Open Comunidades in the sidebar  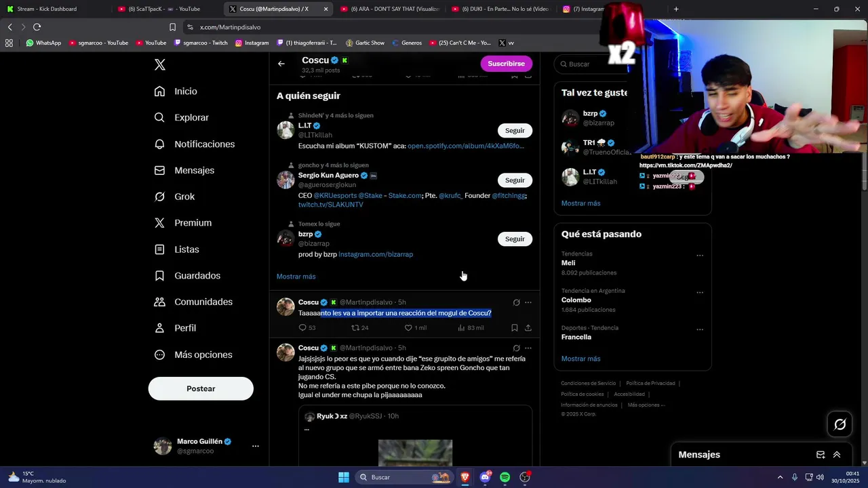[193, 302]
